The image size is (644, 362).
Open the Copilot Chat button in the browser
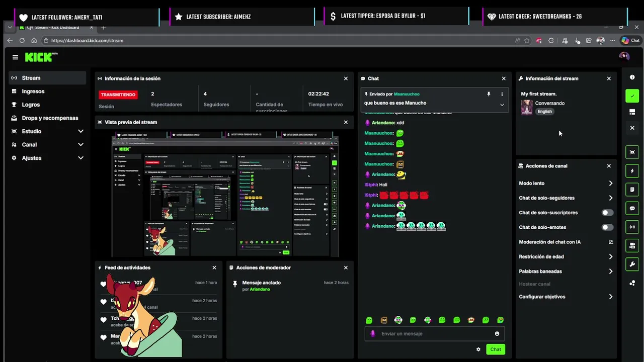click(630, 40)
